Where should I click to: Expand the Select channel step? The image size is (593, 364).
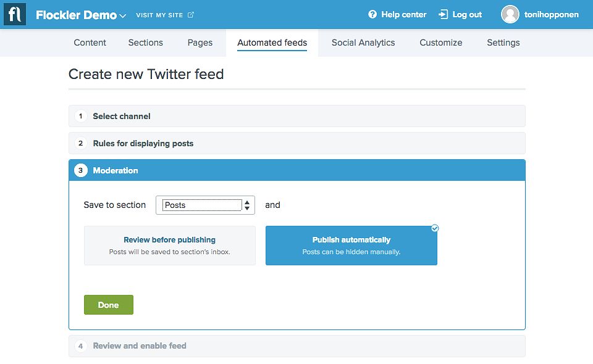297,116
